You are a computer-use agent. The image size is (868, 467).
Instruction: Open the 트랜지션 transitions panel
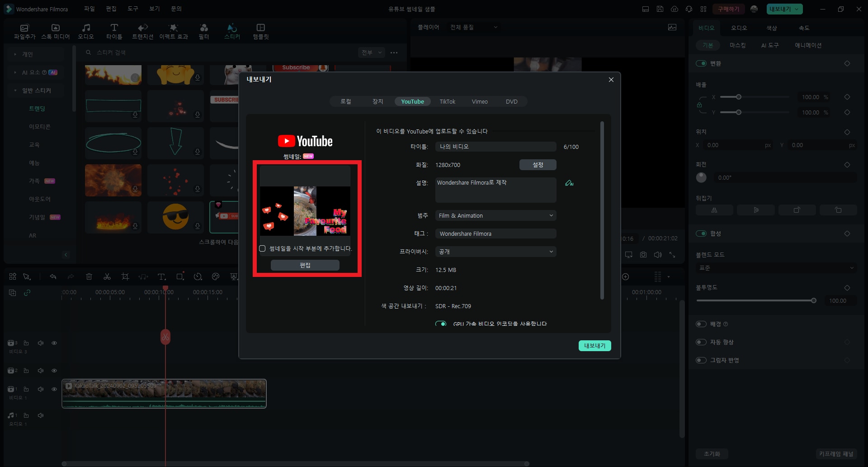click(x=142, y=31)
